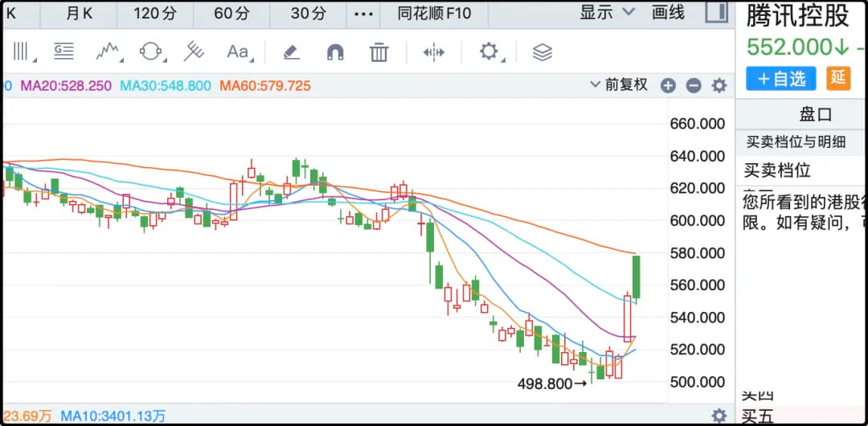
Task: Open 同花顺F10 company info
Action: (x=435, y=14)
